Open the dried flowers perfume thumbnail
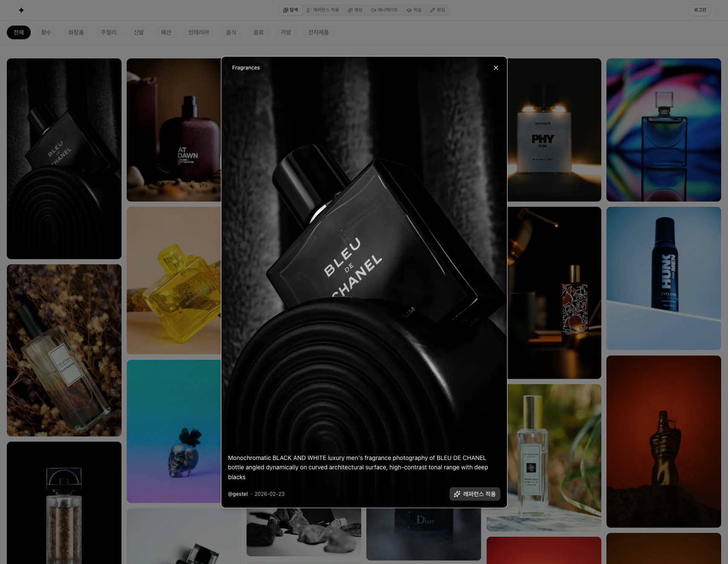This screenshot has width=728, height=564. pos(64,350)
